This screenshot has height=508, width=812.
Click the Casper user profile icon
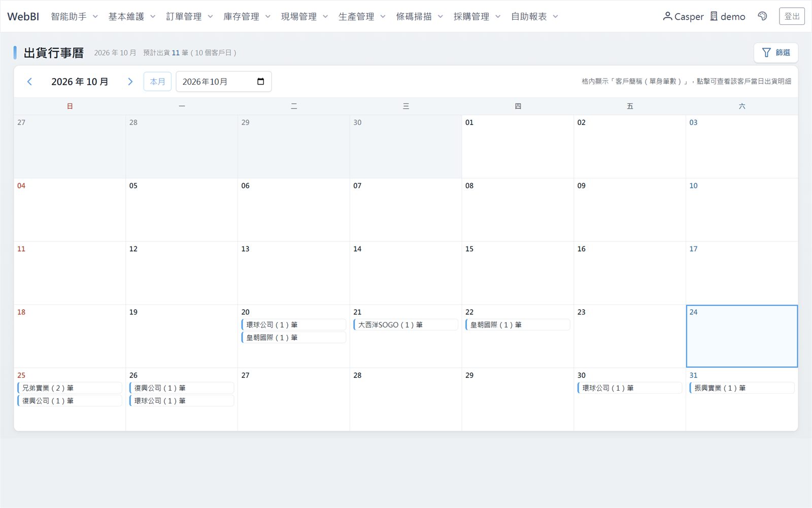click(667, 16)
